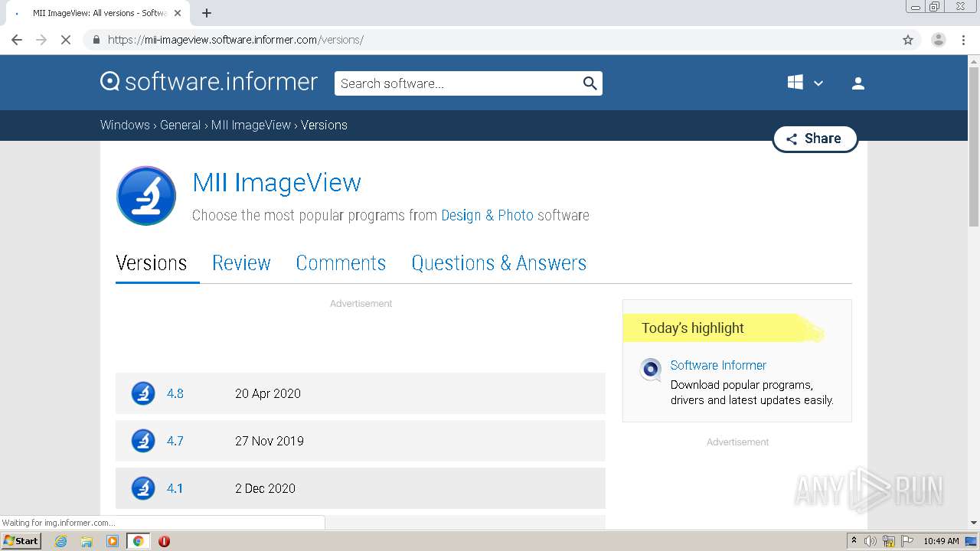Click the Windows platform logo icon
Viewport: 980px width, 551px height.
click(795, 83)
